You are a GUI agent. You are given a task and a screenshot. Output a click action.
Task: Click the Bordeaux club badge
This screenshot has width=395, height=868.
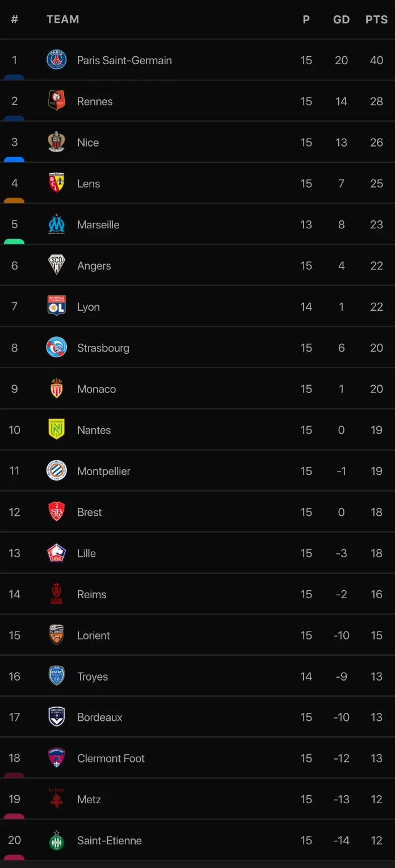[x=57, y=717]
